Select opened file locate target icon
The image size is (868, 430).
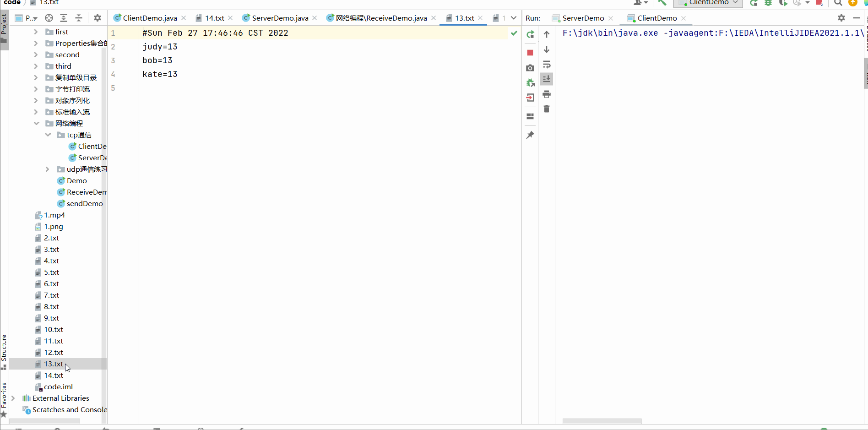point(49,18)
